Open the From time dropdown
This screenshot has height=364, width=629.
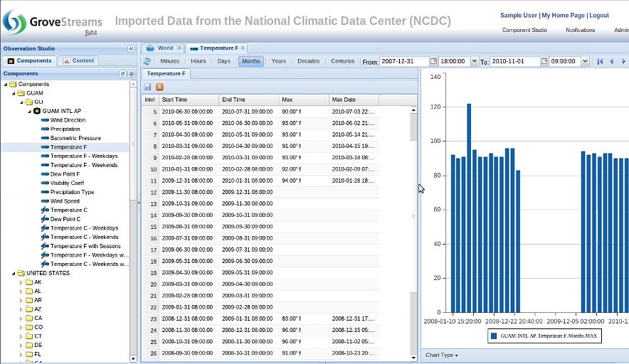tap(475, 62)
